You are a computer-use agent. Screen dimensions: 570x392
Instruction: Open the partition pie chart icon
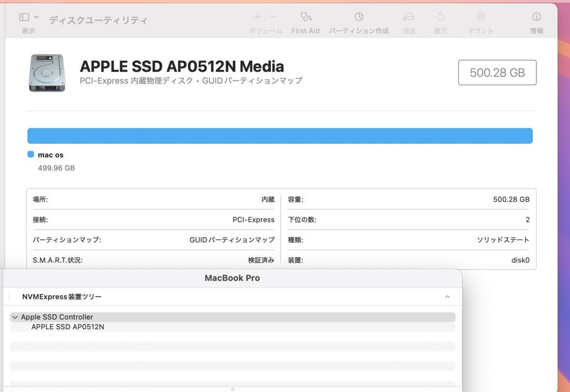click(x=359, y=17)
